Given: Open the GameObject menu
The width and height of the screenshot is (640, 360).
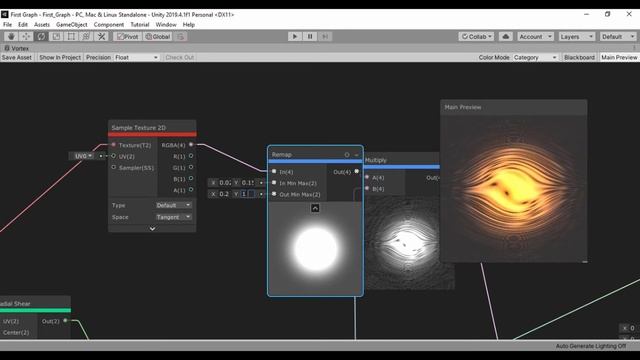Looking at the screenshot, I should pos(71,24).
